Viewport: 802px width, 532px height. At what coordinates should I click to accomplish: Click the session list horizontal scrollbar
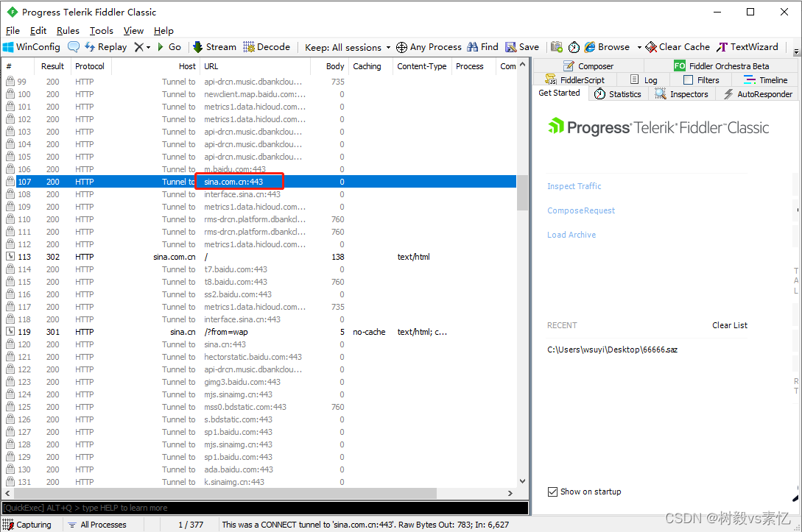coord(225,493)
